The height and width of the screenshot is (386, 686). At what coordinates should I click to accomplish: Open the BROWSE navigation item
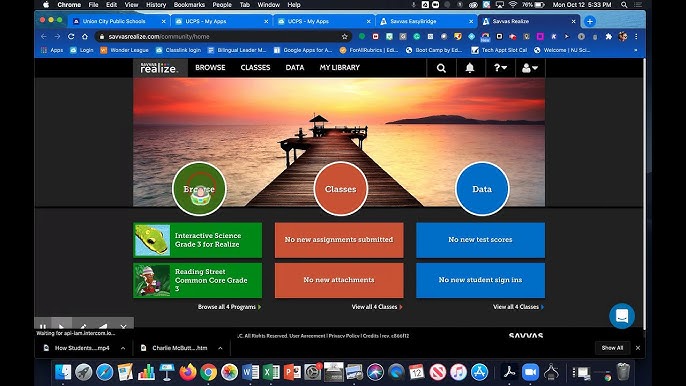click(x=210, y=68)
